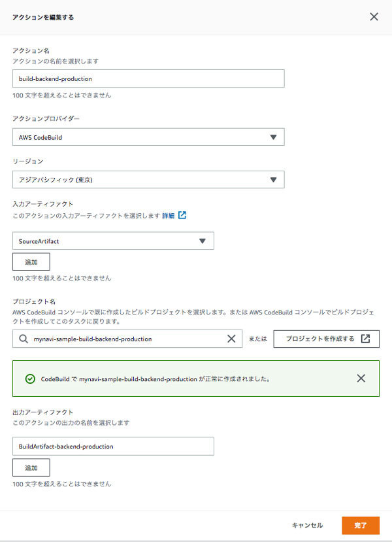Click 追加 under the SourceArtifact dropdown
The height and width of the screenshot is (542, 392).
[x=31, y=262]
